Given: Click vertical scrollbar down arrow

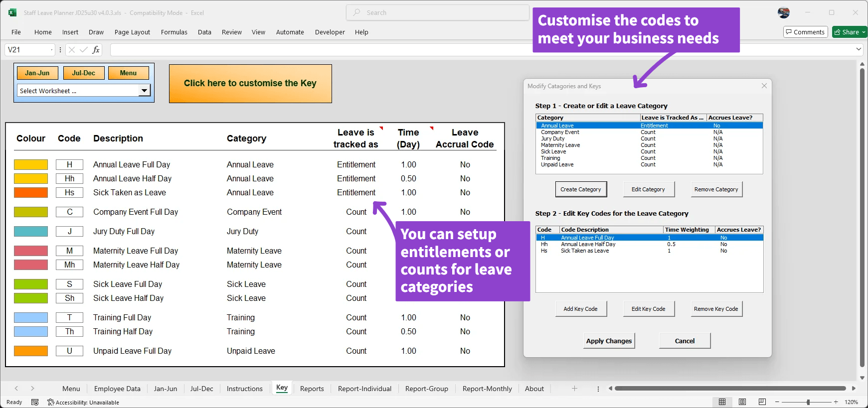Looking at the screenshot, I should pyautogui.click(x=862, y=378).
